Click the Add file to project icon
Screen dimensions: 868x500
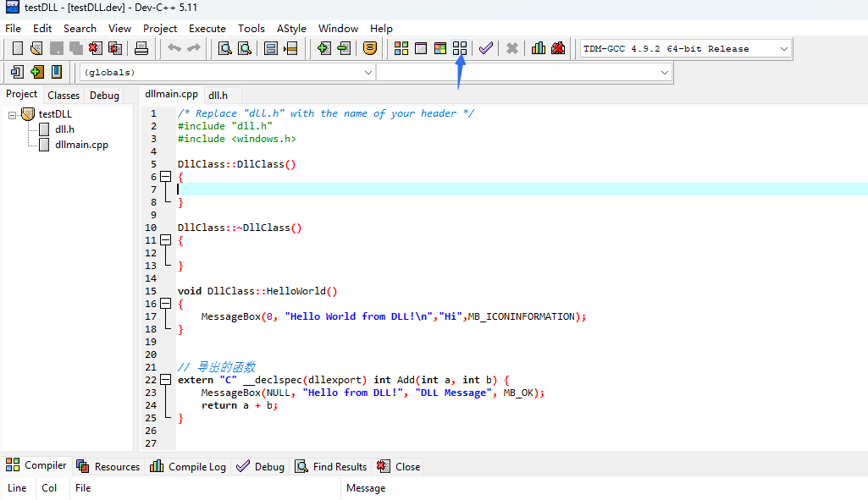point(323,49)
